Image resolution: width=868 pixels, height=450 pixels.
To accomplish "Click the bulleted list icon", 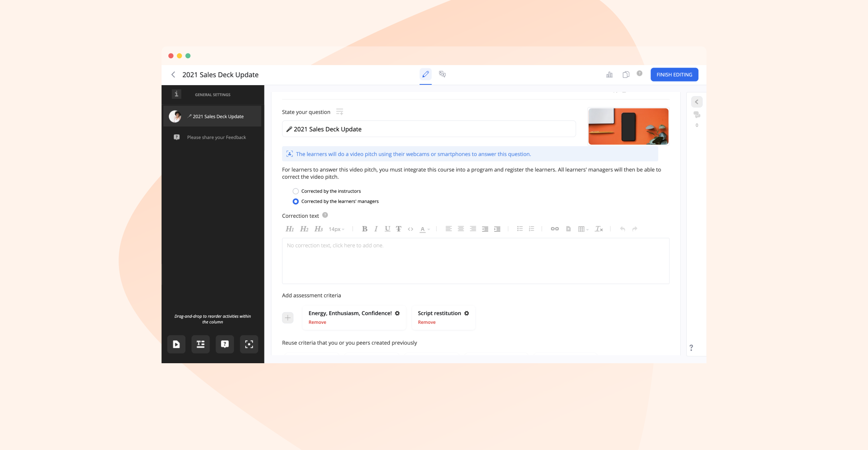I will pos(520,229).
